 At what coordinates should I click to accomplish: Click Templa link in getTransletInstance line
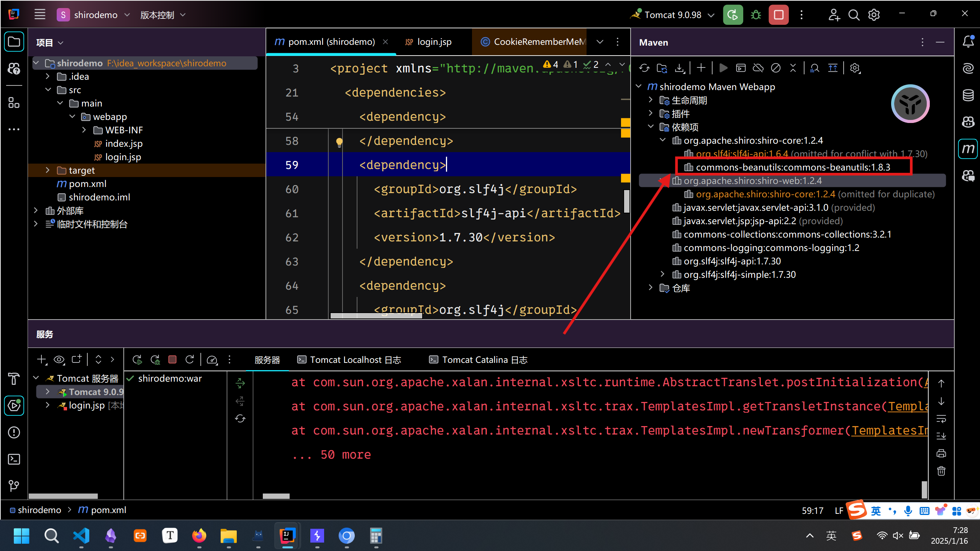click(x=908, y=406)
